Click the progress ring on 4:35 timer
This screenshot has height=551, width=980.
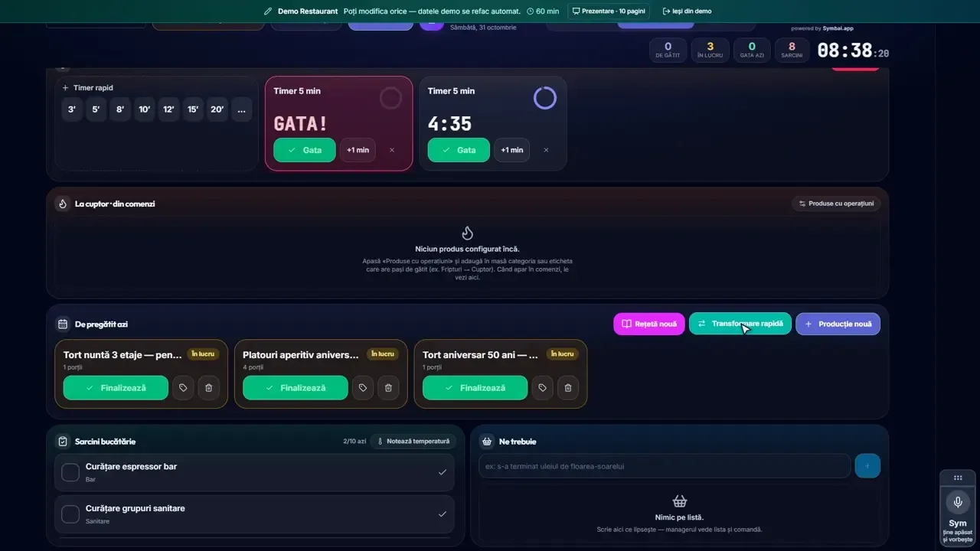(545, 98)
